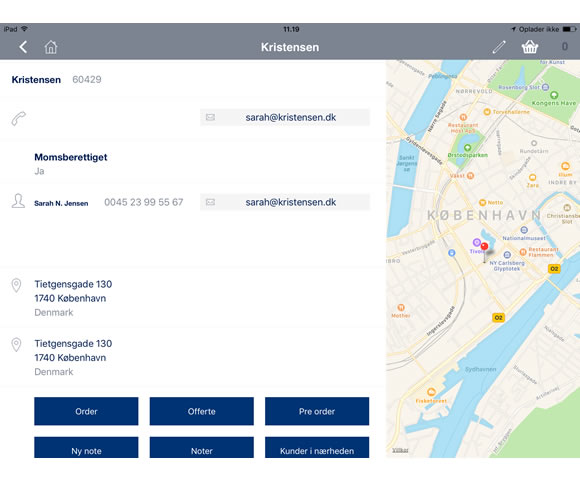Click the company email sarah@kristensen.dk field
580x480 pixels.
pyautogui.click(x=285, y=118)
